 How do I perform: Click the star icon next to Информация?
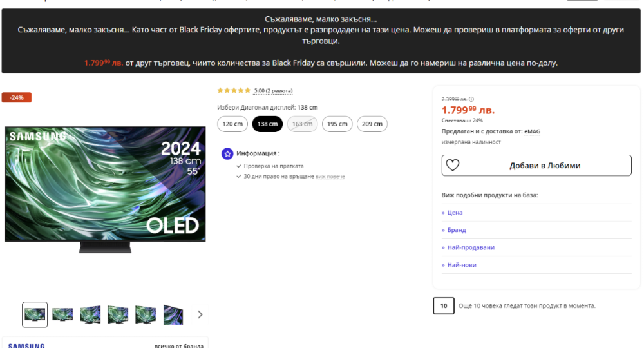227,153
